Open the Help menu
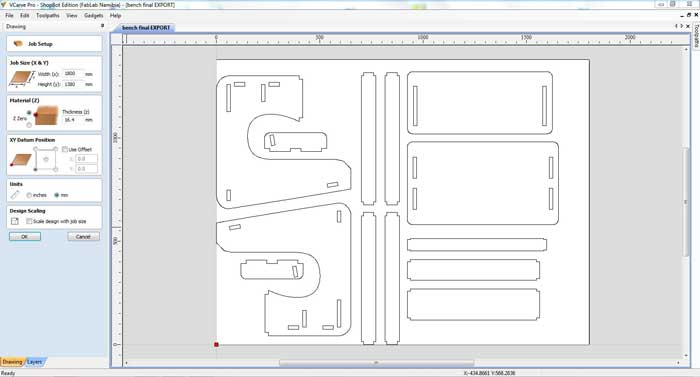Screen dimensions: 700x377 click(x=116, y=15)
